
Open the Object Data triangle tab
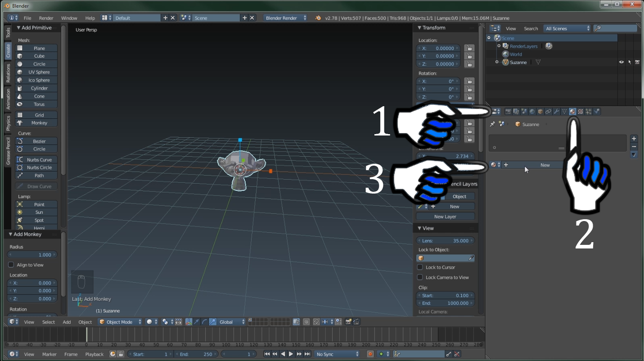[564, 112]
